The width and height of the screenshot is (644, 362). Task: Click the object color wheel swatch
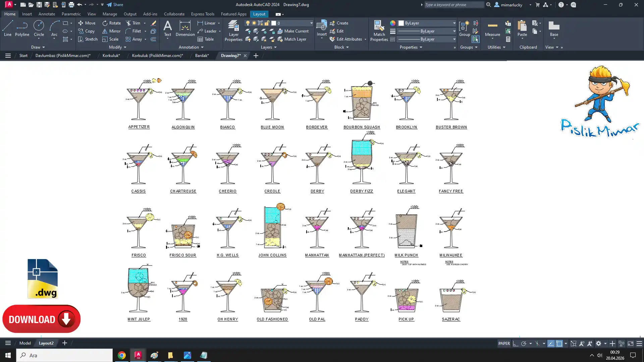pos(393,23)
